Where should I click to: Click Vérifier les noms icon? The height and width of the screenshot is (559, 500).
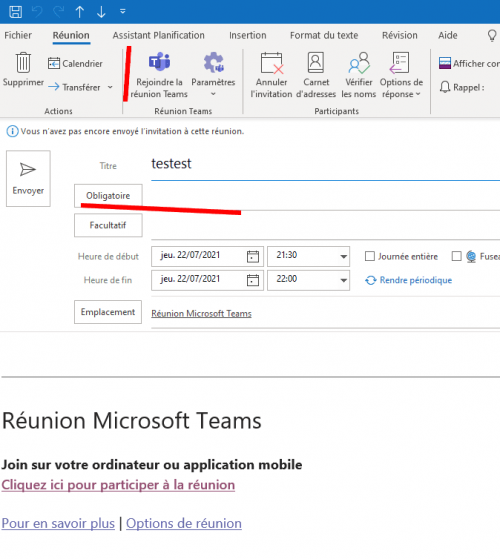pos(359,63)
